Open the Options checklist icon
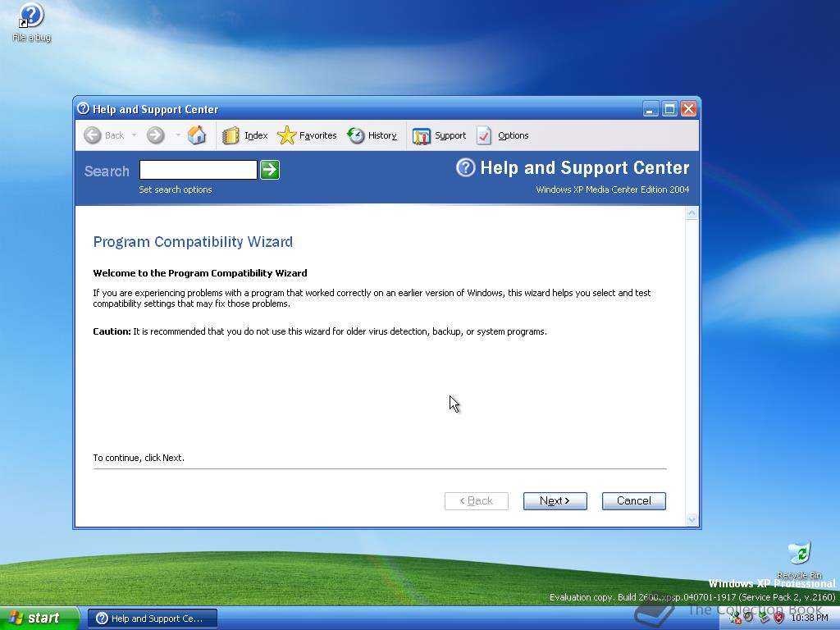 coord(484,135)
